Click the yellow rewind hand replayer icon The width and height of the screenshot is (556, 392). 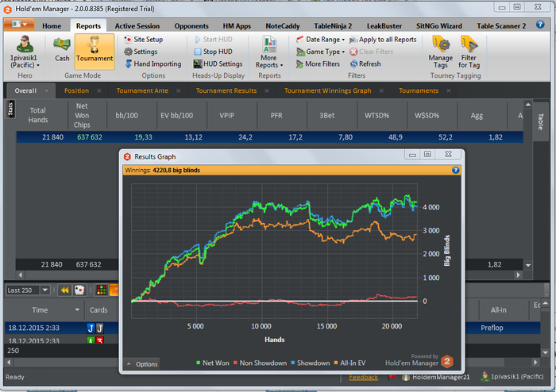[x=64, y=290]
